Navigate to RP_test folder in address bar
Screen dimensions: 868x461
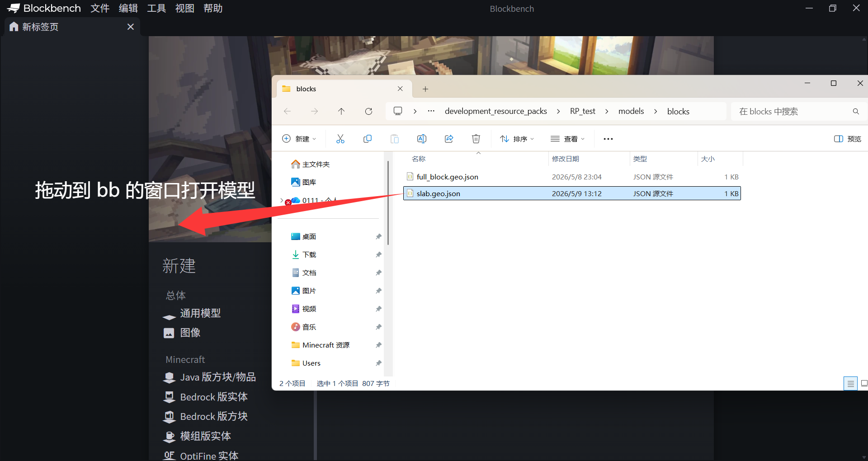pyautogui.click(x=583, y=111)
